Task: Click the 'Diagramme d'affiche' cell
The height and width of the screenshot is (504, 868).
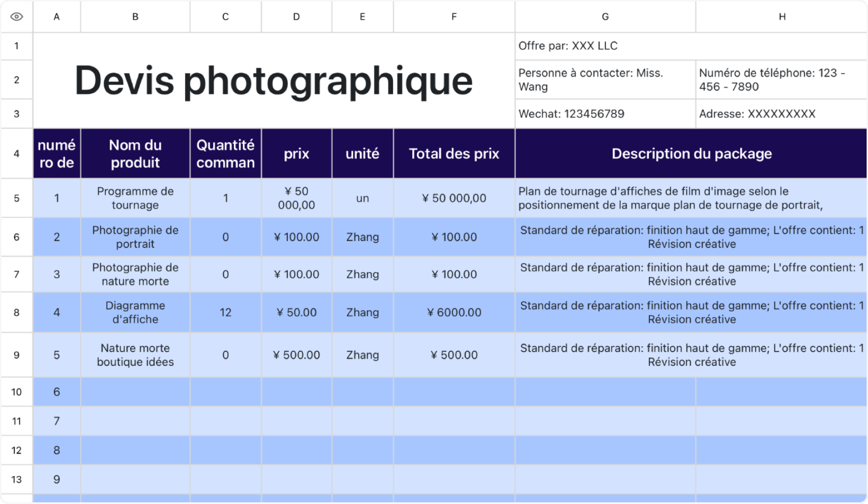Action: pyautogui.click(x=135, y=312)
